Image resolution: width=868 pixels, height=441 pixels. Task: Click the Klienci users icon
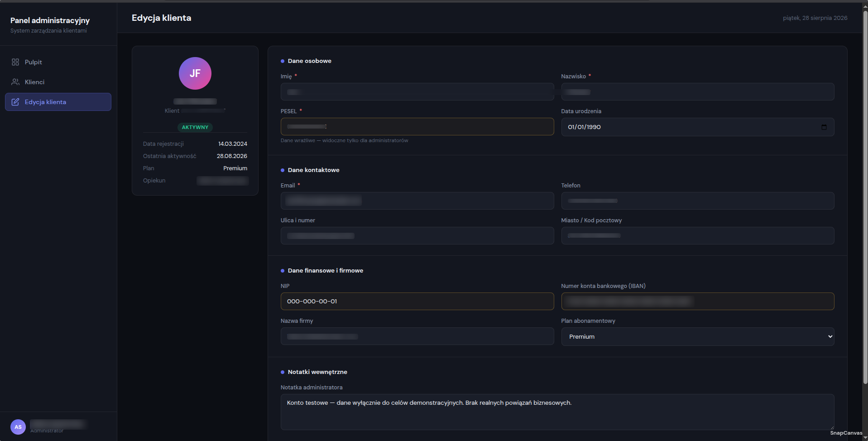[x=15, y=82]
